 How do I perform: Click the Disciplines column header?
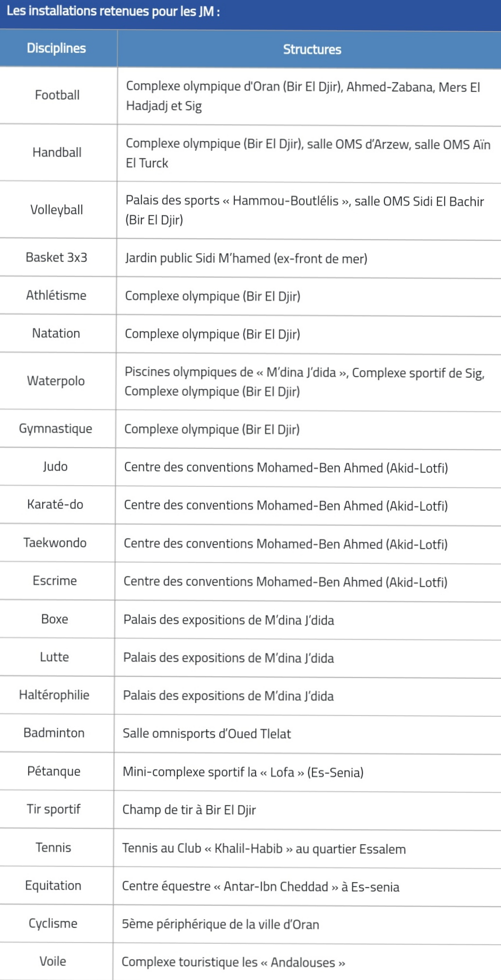click(56, 48)
